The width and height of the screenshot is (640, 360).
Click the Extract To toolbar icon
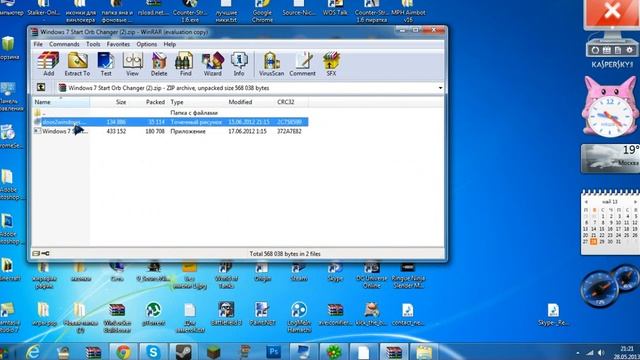coord(77,64)
